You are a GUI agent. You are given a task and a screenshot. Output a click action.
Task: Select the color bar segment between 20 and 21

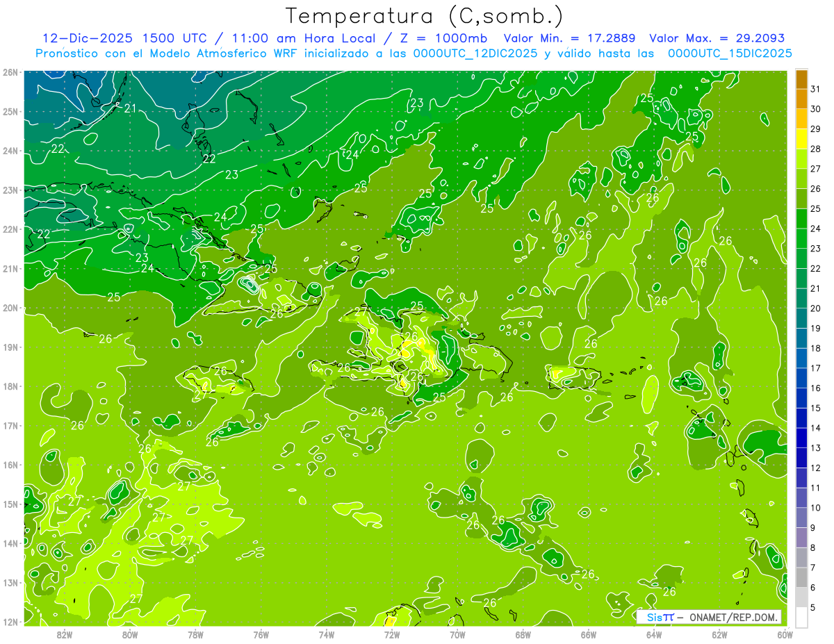(801, 298)
